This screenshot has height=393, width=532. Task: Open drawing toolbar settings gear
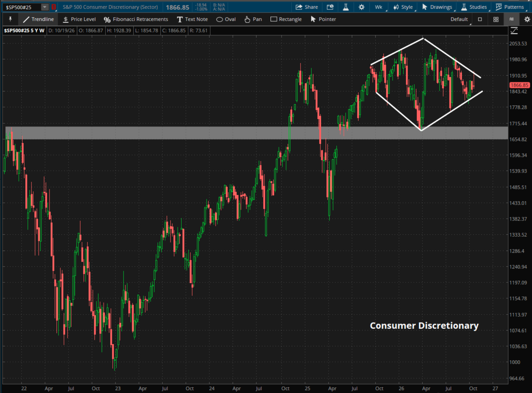(527, 19)
